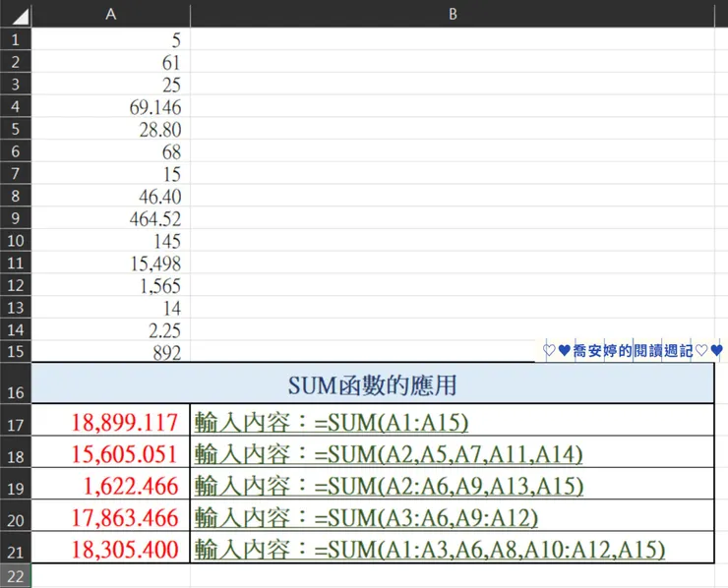Select row 1 header
The height and width of the screenshot is (588, 728).
point(16,39)
